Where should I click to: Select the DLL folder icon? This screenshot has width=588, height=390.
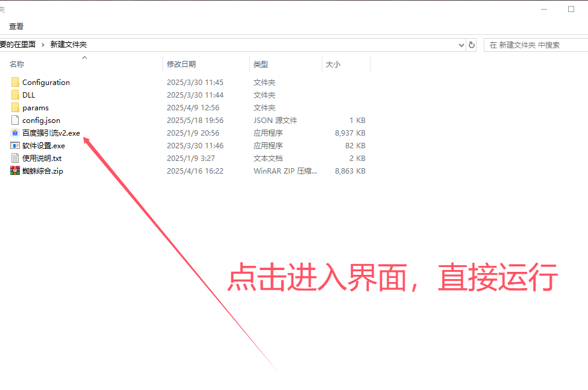point(15,95)
